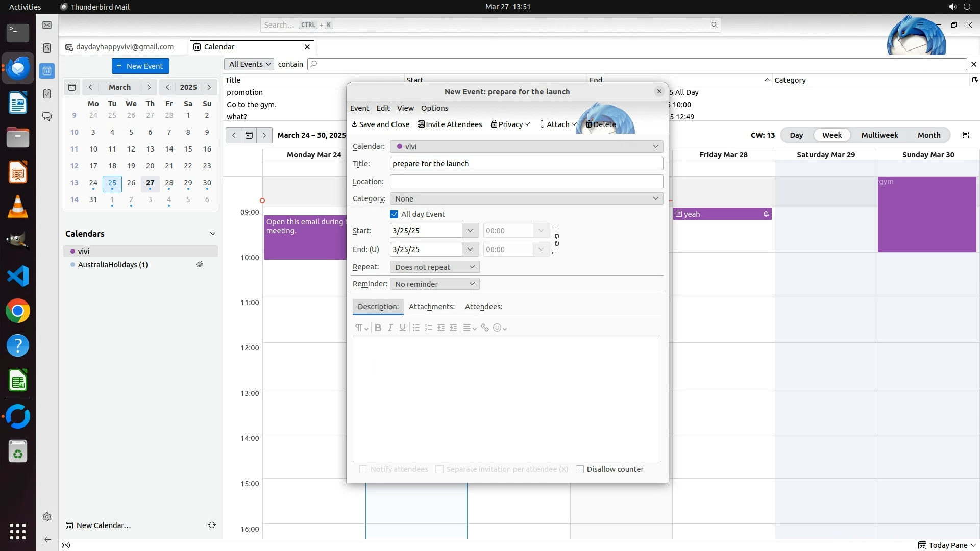Expand the Repeat dropdown
This screenshot has width=980, height=551.
(434, 267)
